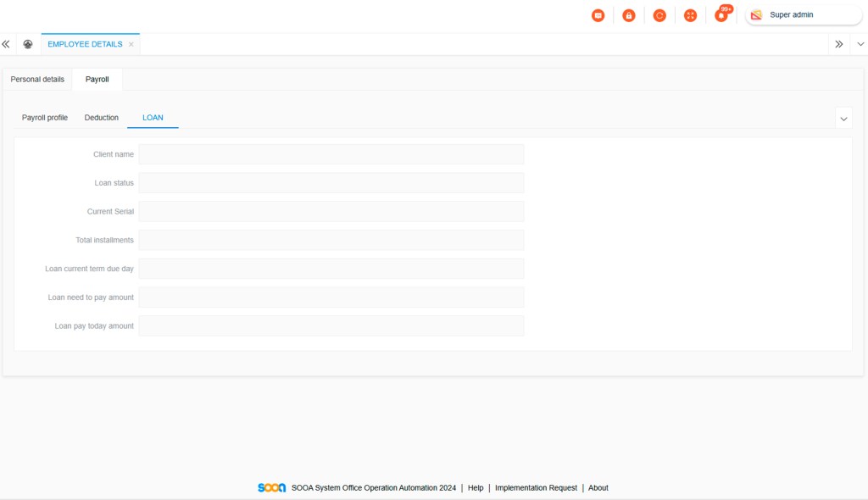
Task: Switch to the Personal details tab
Action: coord(37,80)
